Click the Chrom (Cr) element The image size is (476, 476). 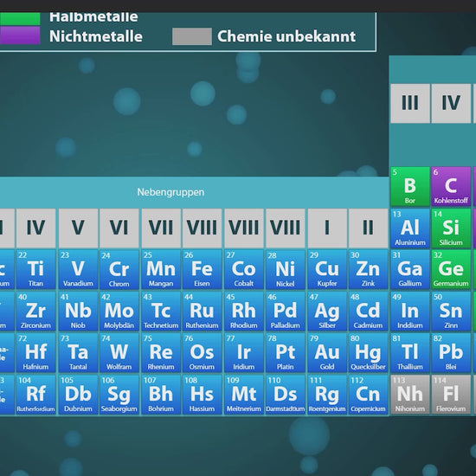coord(119,269)
